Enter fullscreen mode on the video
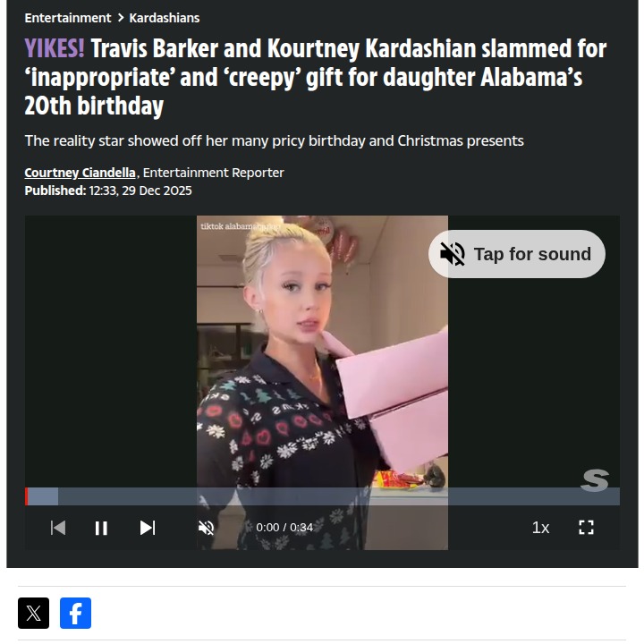The image size is (644, 644). [586, 528]
